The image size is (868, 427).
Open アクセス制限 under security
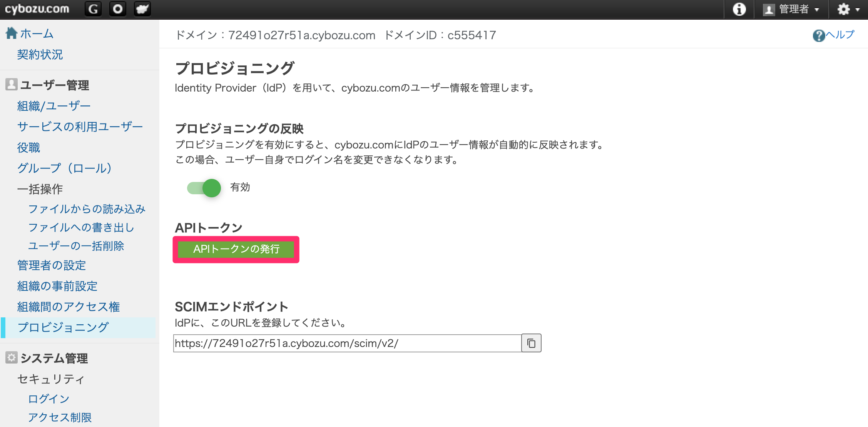[x=60, y=417]
